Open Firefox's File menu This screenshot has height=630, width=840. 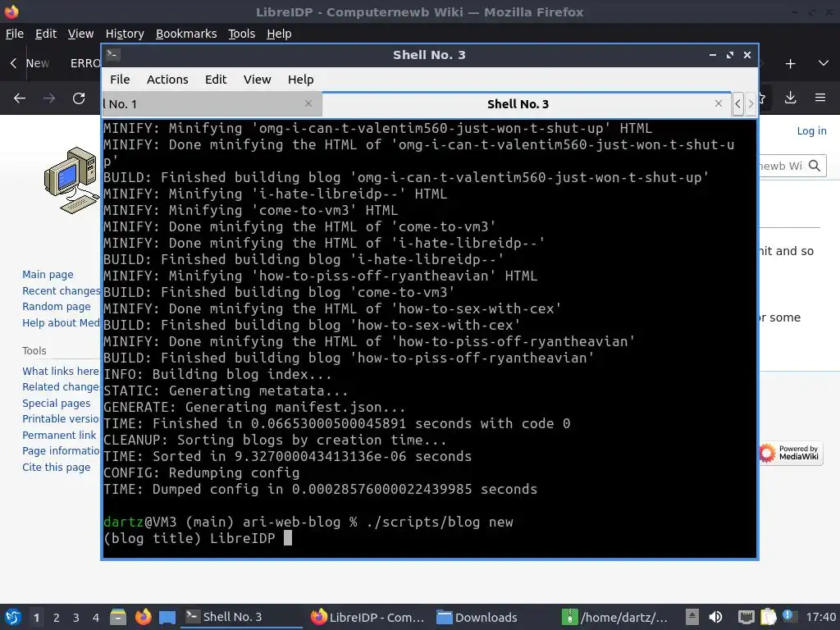(15, 34)
